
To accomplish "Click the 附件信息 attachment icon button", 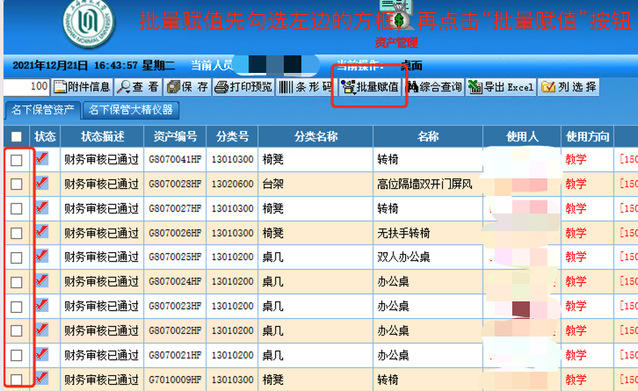I will click(x=82, y=87).
